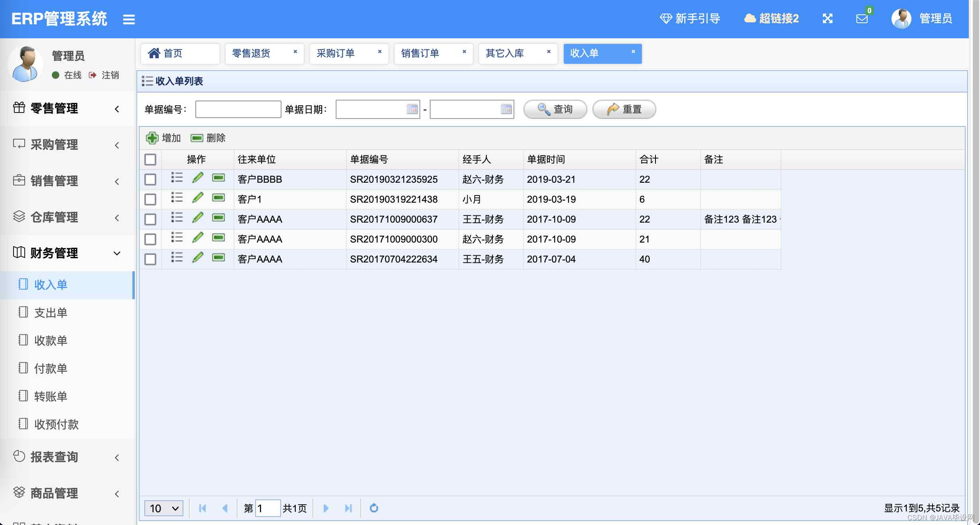The image size is (980, 525).
Task: Open the start date calendar picker icon
Action: click(412, 109)
